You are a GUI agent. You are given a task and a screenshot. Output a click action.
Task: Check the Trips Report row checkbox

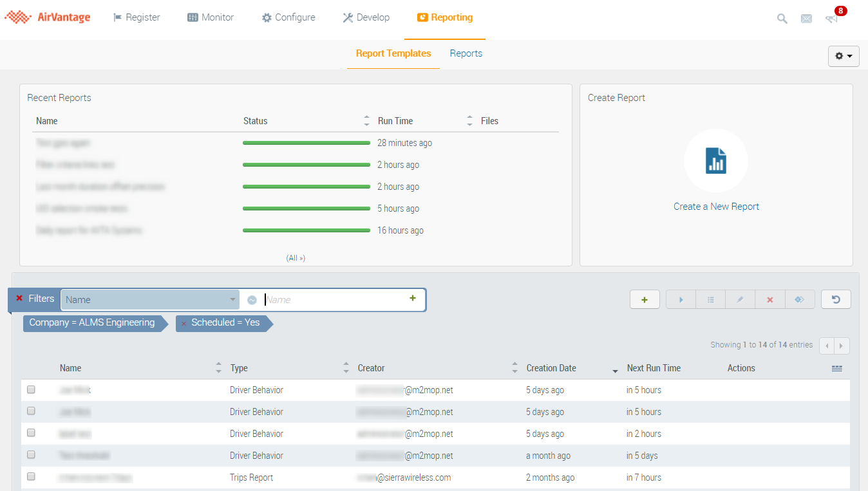[31, 477]
